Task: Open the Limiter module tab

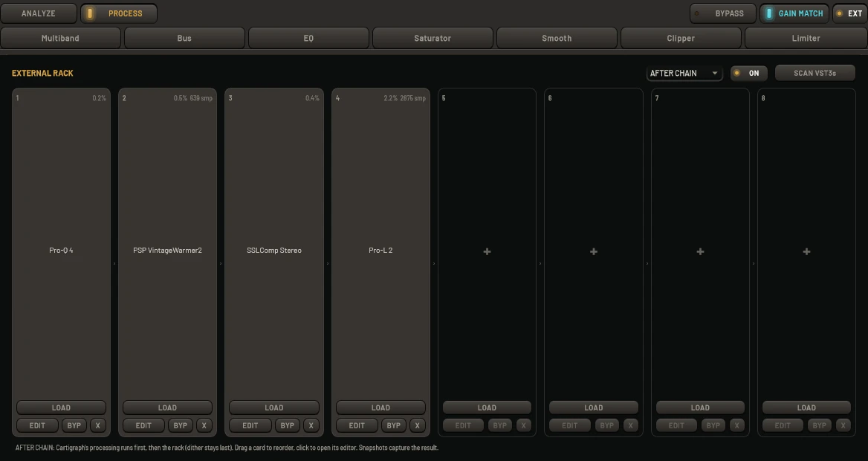Action: tap(806, 38)
